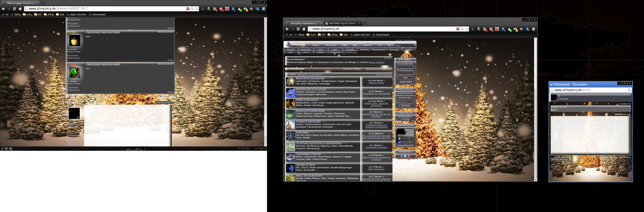Image resolution: width=644 pixels, height=212 pixels.
Task: Open Gratis im App Store link
Action: [405, 145]
